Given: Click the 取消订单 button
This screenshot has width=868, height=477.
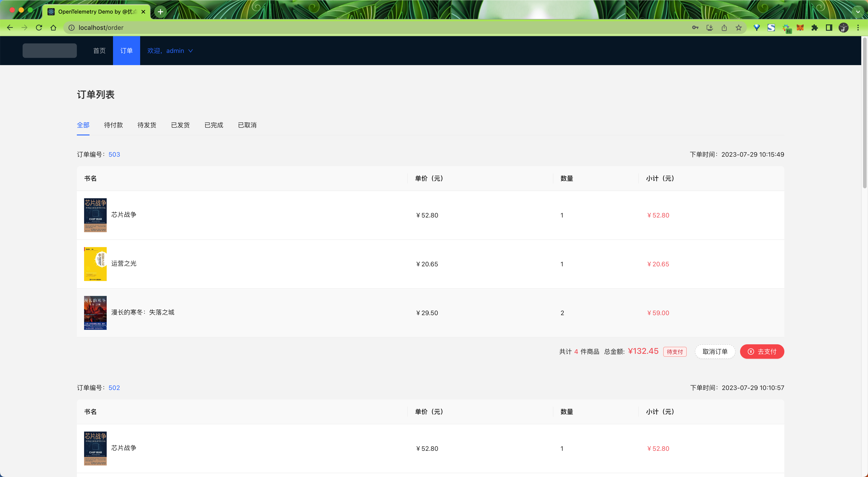Looking at the screenshot, I should [x=715, y=352].
